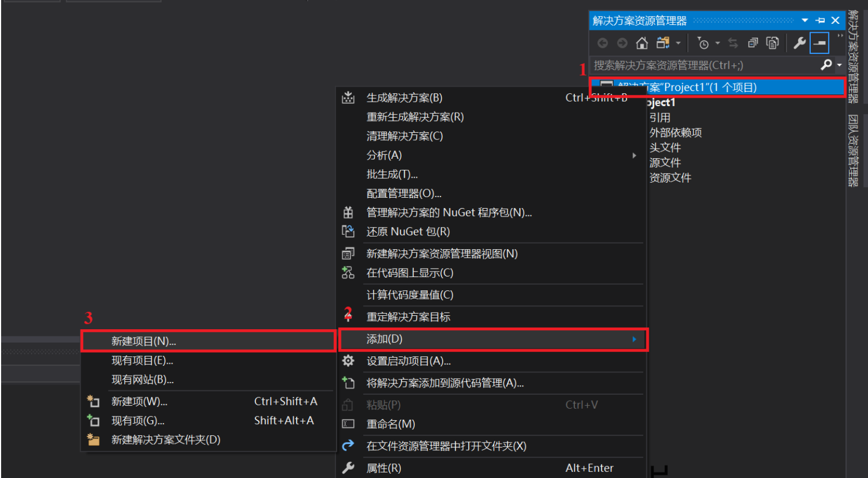This screenshot has height=478, width=868.
Task: Click the show all files icon
Action: point(772,43)
